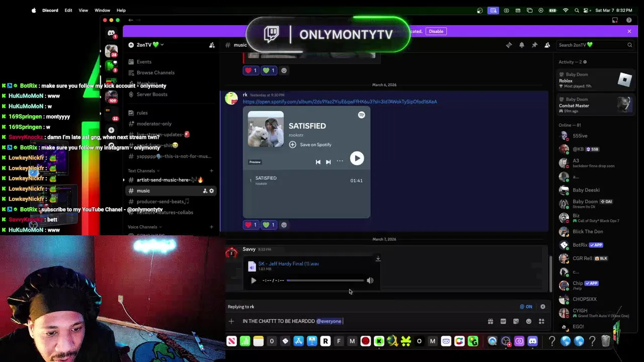Image resolution: width=644 pixels, height=362 pixels.
Task: Save on Spotify button in embed
Action: point(310,144)
